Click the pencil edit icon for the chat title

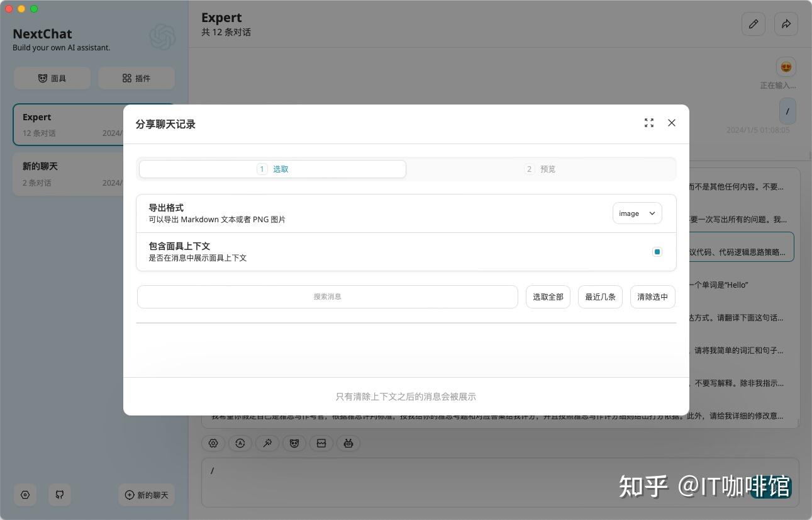tap(754, 24)
